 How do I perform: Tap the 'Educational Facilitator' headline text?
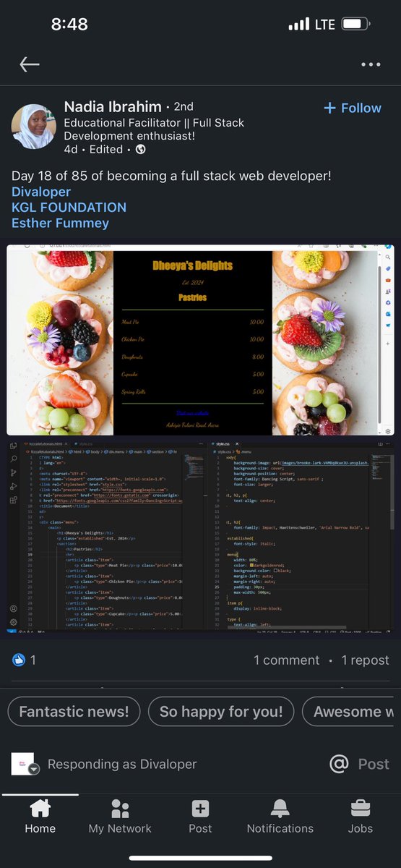155,129
